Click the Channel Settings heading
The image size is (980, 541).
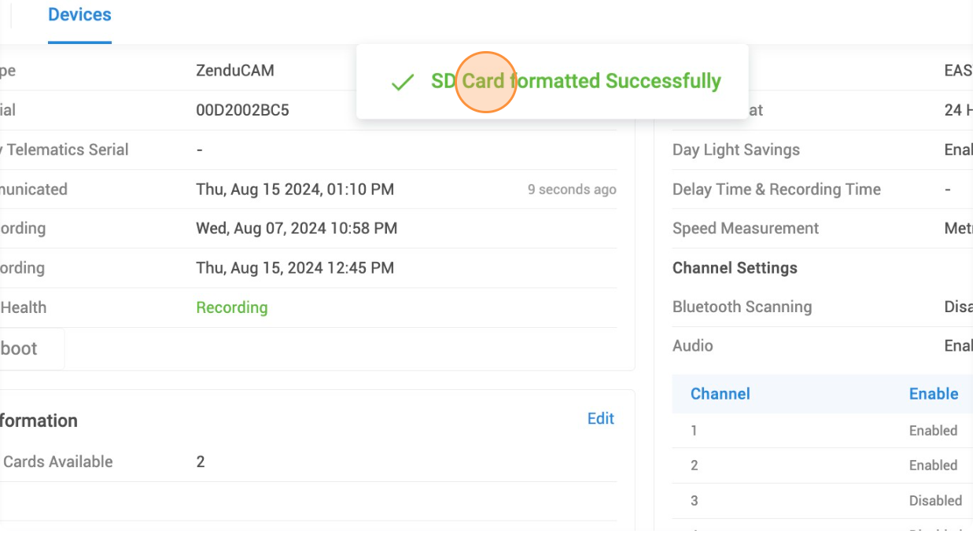click(735, 268)
